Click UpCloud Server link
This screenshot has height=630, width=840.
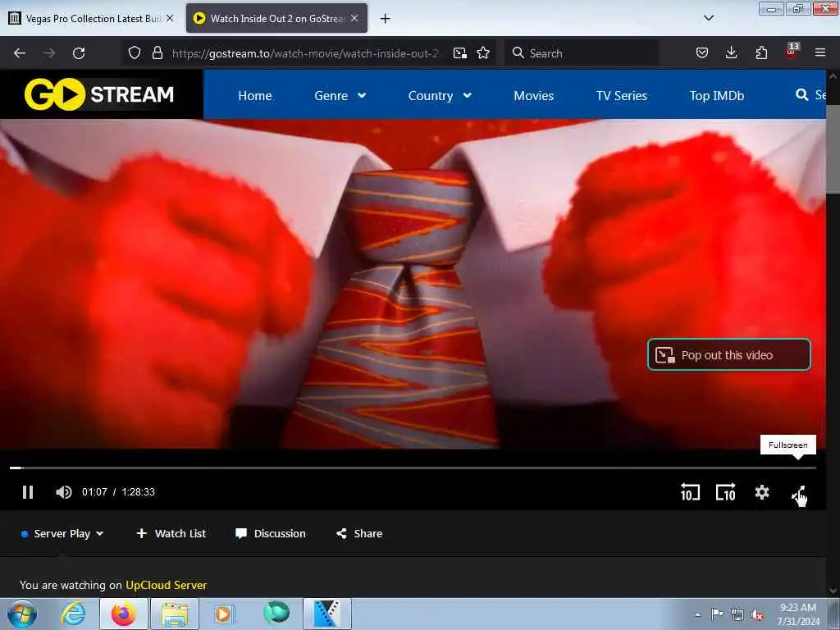click(x=166, y=585)
